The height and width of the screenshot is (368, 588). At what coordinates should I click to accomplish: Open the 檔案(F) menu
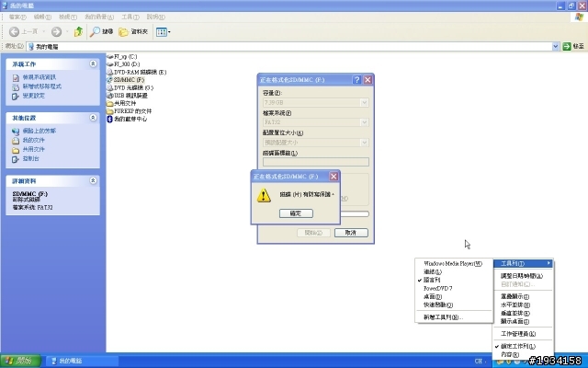coord(17,17)
